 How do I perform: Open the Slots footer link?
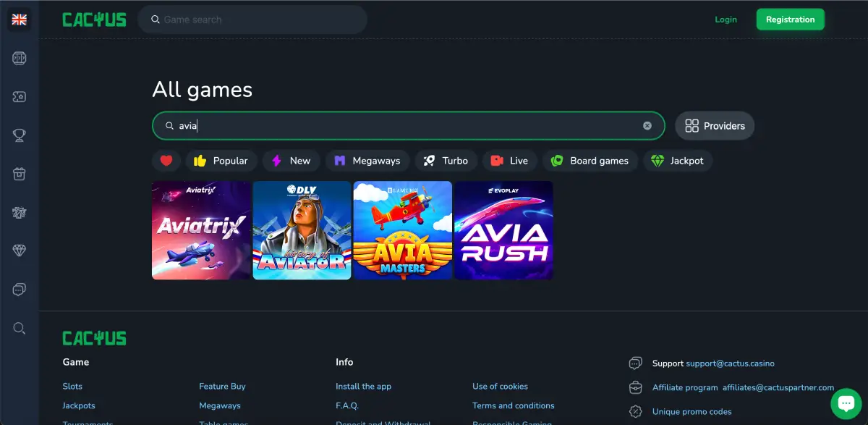coord(72,387)
